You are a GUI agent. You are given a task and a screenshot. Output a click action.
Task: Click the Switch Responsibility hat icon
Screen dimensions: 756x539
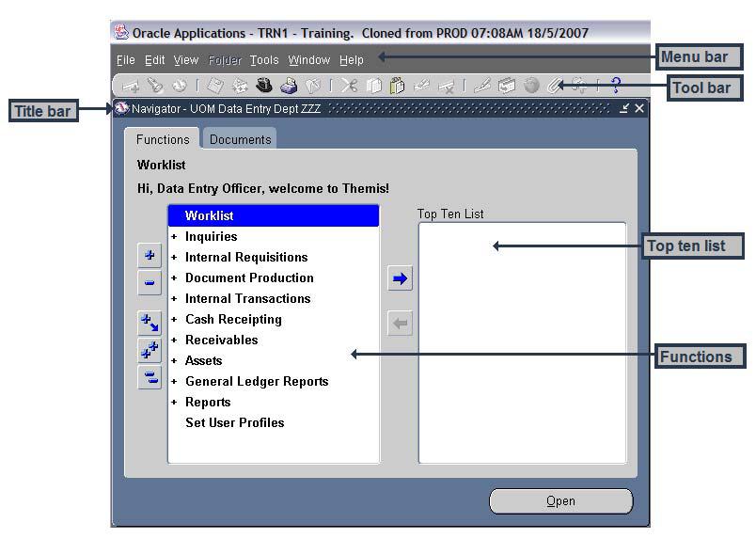coord(263,86)
